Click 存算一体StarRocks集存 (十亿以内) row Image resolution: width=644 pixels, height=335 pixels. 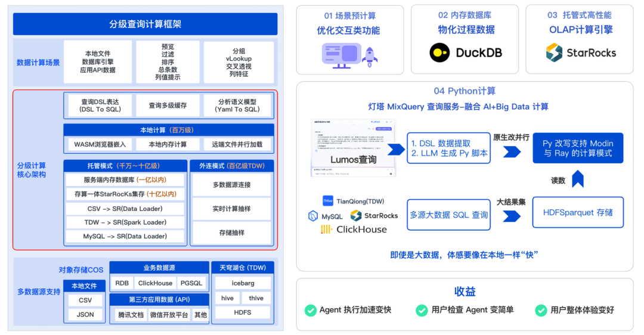click(x=125, y=194)
